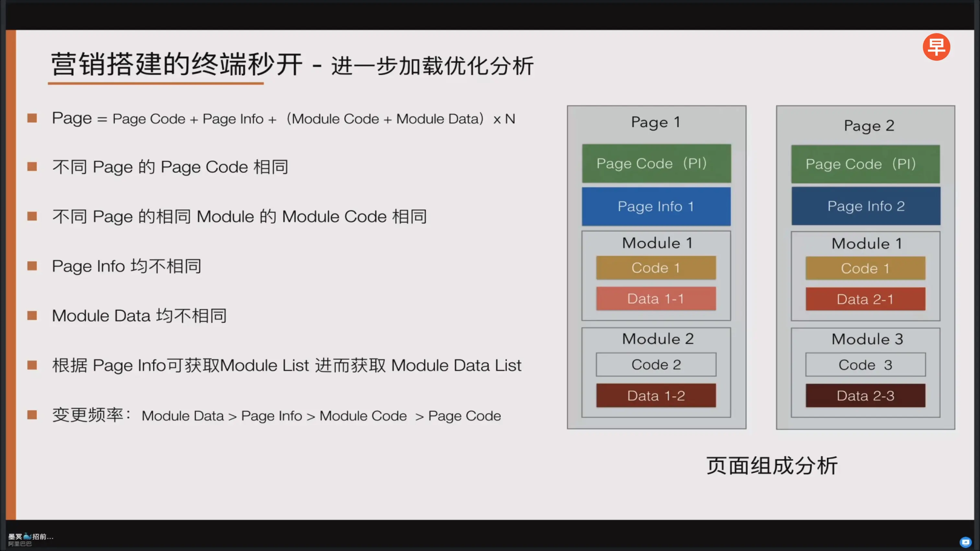Click the Code 3 outlined box
Viewport: 980px width, 551px height.
(865, 365)
